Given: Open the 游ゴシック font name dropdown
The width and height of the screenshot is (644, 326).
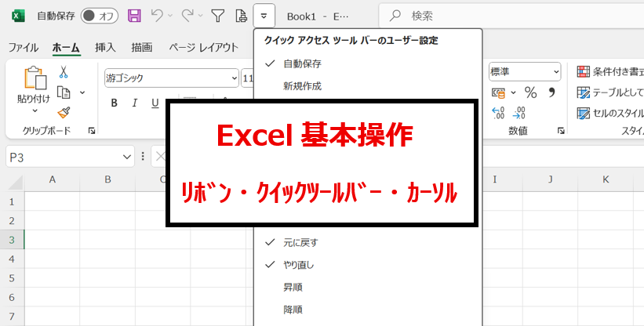Looking at the screenshot, I should tap(235, 78).
